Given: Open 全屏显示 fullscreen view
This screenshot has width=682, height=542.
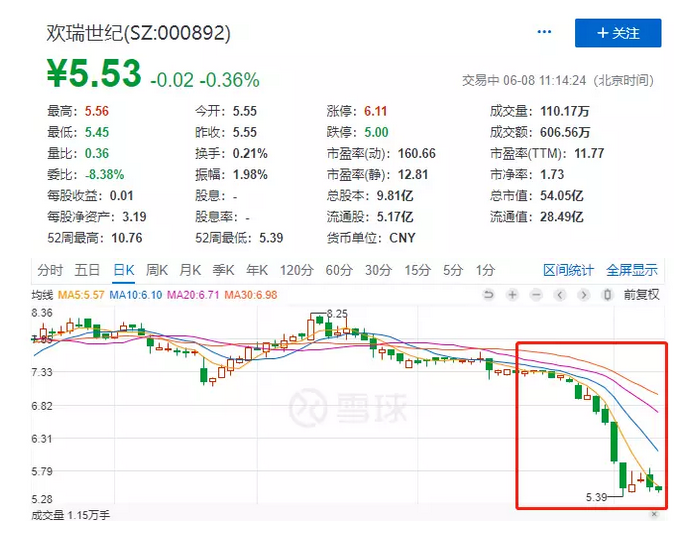Looking at the screenshot, I should (632, 270).
